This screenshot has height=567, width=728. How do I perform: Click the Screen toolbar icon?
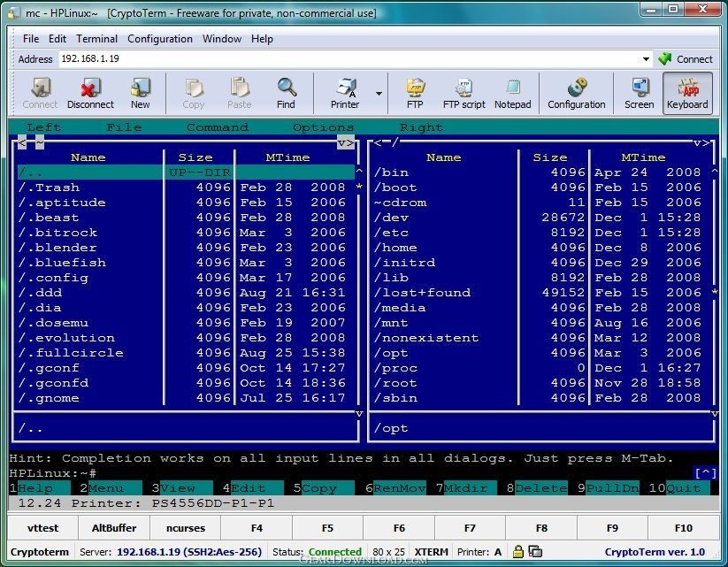pyautogui.click(x=639, y=93)
